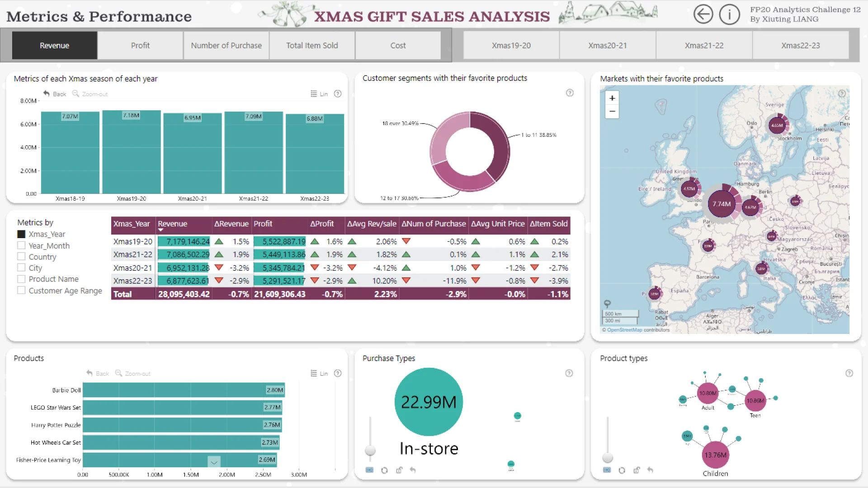868x488 pixels.
Task: Click Back in the Xmas season metrics chart
Action: coord(55,94)
